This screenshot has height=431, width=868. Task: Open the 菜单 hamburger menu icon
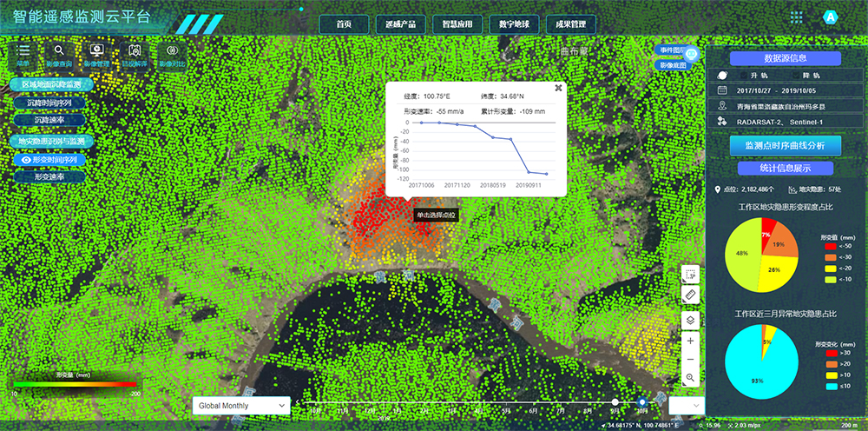coord(23,52)
